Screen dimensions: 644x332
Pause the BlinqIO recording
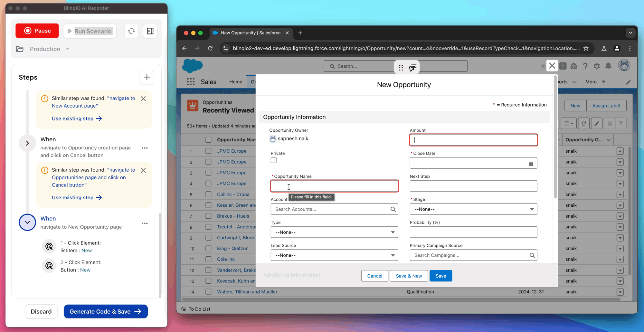pos(37,31)
